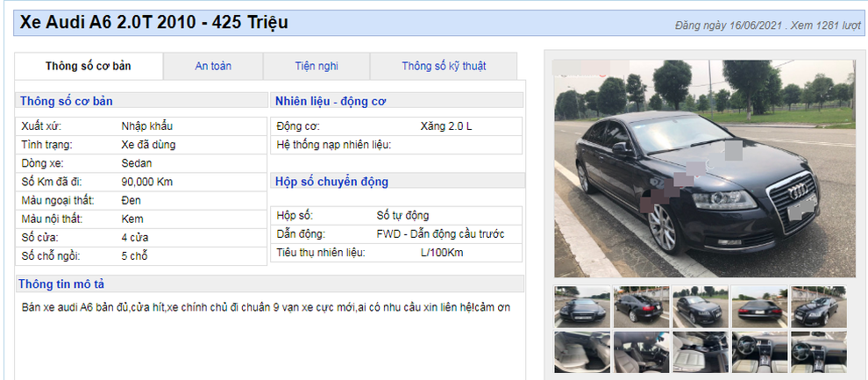Click the 4 cửa door count value
This screenshot has width=868, height=380.
click(134, 238)
